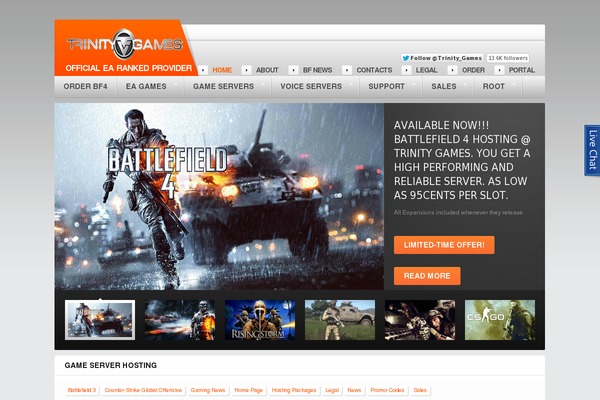This screenshot has height=400, width=600.
Task: Expand the GAME SERVERS menu
Action: pyautogui.click(x=227, y=87)
